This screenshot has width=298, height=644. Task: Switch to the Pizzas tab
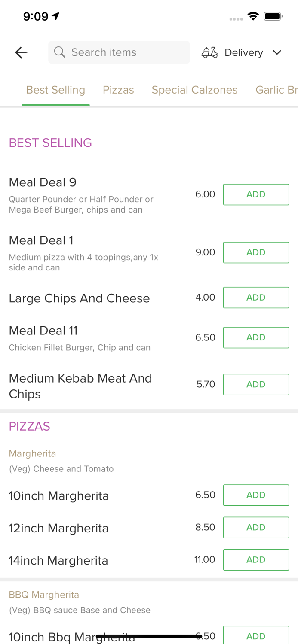click(118, 90)
